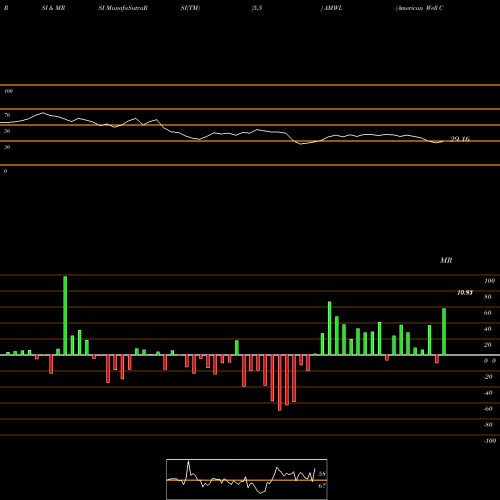Click the MR axis label -60

[488, 409]
